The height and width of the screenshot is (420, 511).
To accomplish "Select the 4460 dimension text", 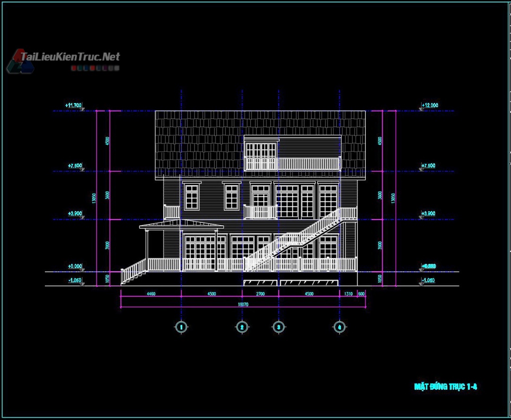I will pyautogui.click(x=150, y=294).
